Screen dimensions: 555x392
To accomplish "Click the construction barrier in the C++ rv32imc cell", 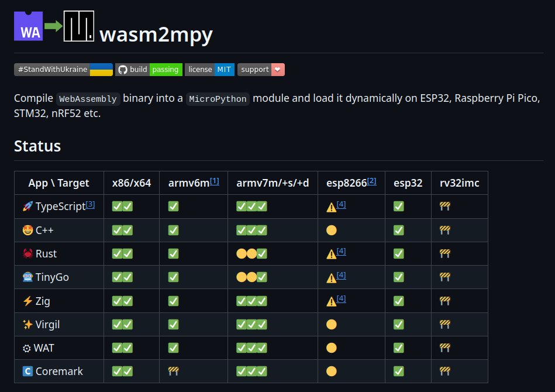I will point(445,230).
